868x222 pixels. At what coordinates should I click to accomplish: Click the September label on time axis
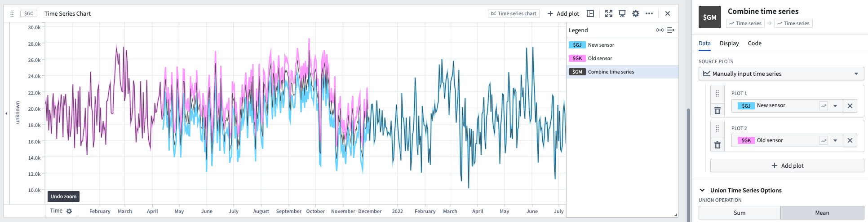point(289,211)
